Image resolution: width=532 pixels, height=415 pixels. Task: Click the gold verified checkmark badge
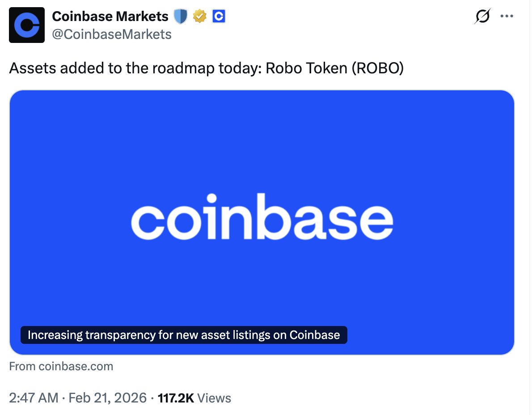199,17
